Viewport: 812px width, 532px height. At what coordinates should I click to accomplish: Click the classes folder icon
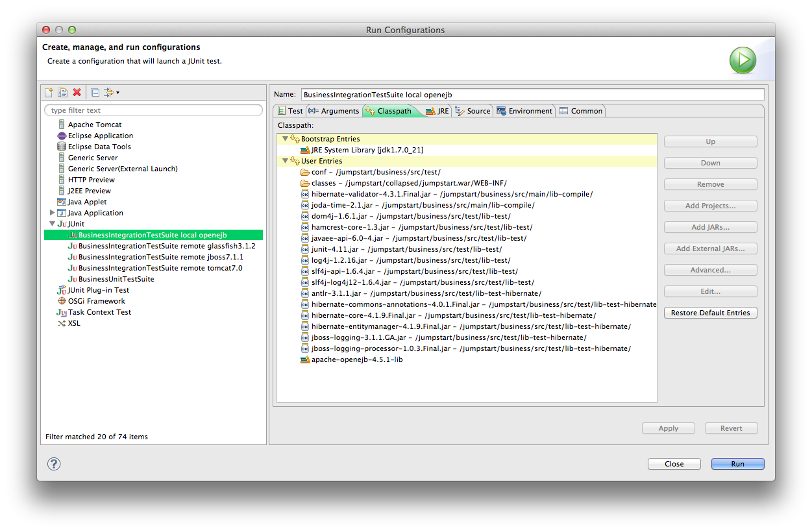[x=305, y=183]
